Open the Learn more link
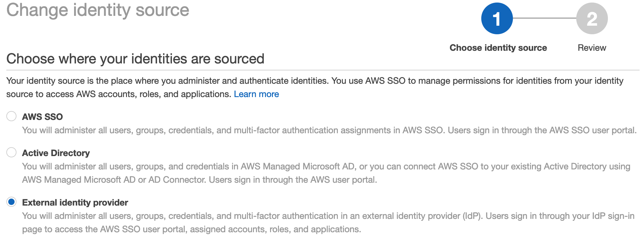The height and width of the screenshot is (243, 644). click(256, 94)
